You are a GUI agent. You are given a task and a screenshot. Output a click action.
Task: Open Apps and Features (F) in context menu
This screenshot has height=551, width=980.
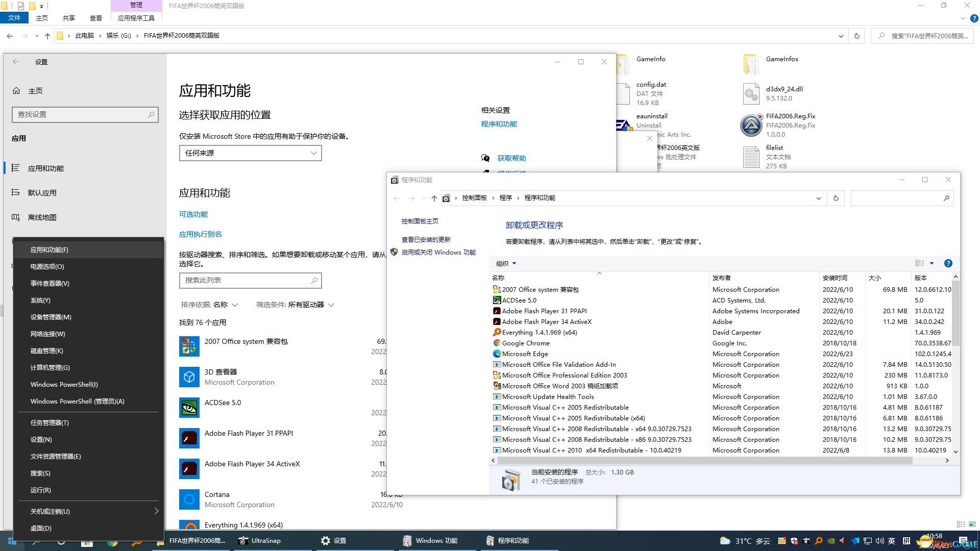click(88, 249)
